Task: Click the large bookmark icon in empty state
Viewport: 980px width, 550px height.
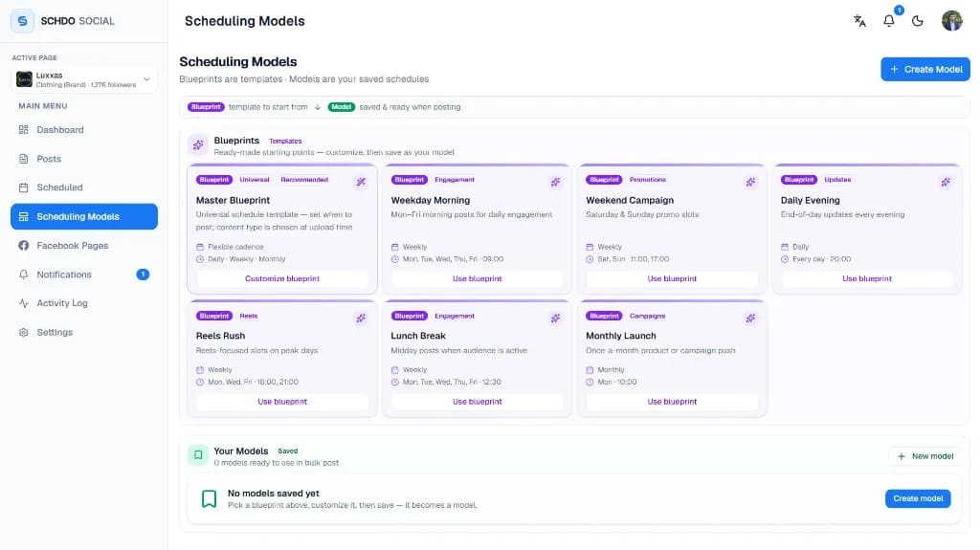Action: pos(209,498)
